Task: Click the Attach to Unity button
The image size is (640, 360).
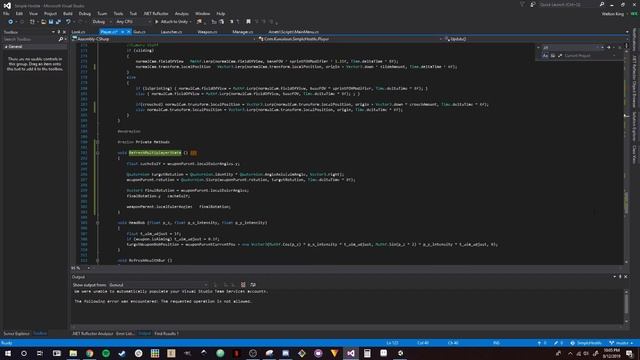Action: coord(173,22)
